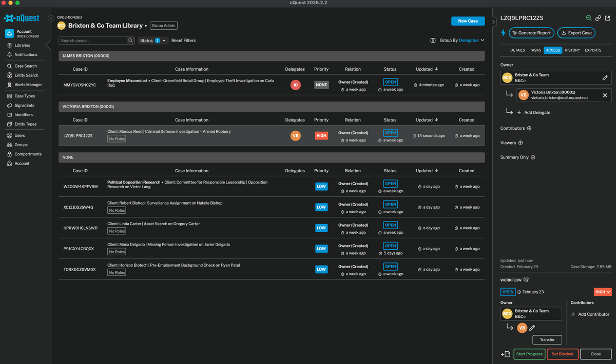This screenshot has width=616, height=364.
Task: Switch to the TASKS tab
Action: [x=534, y=50]
